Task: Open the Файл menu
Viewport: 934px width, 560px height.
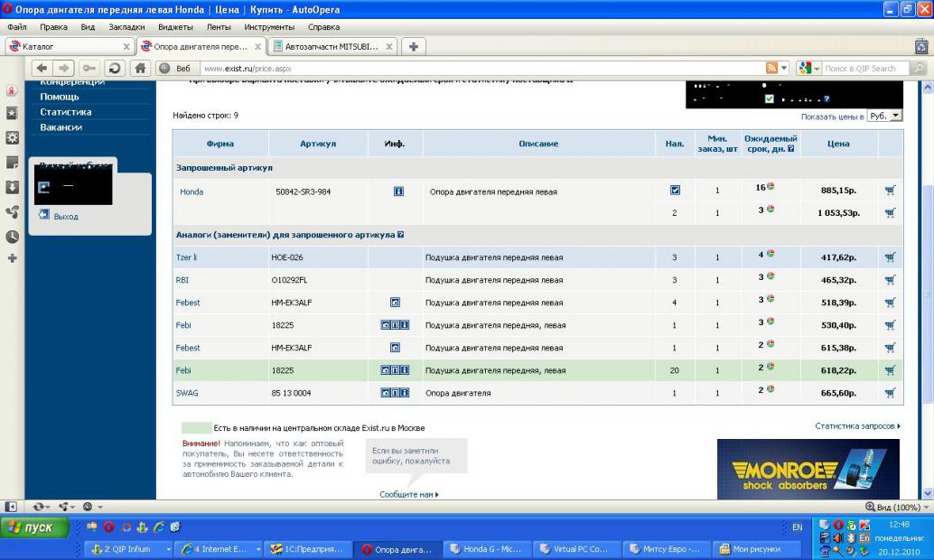Action: tap(16, 27)
